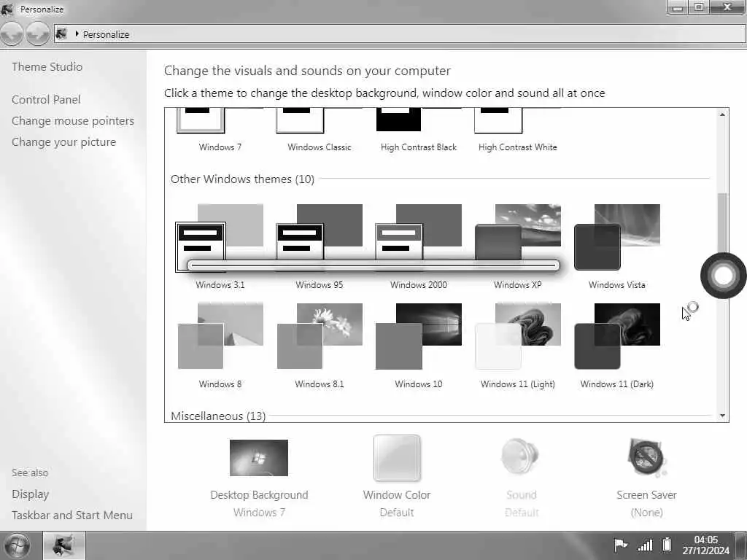
Task: Click the Back navigation arrow button
Action: click(x=12, y=34)
